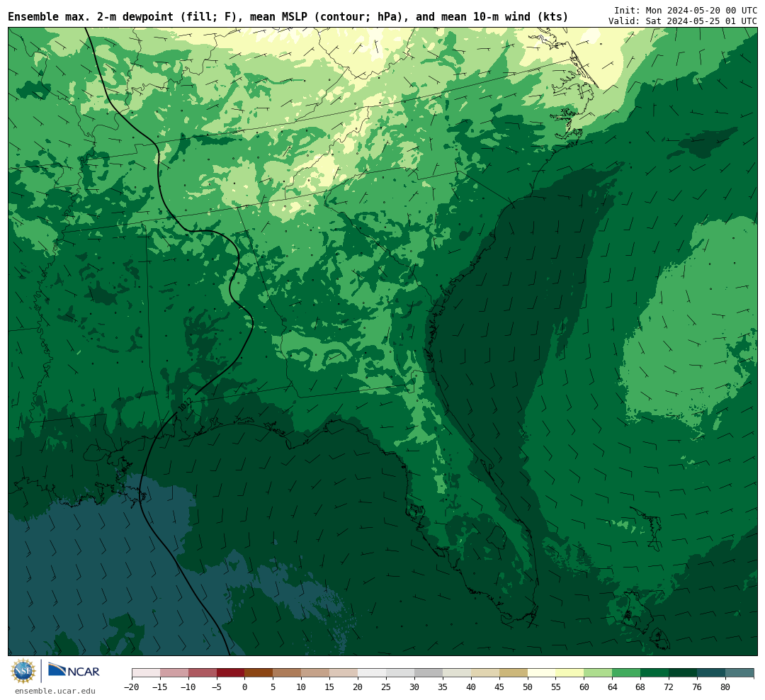Click the '35' colorbar tick label
The width and height of the screenshot is (765, 700).
tap(443, 687)
